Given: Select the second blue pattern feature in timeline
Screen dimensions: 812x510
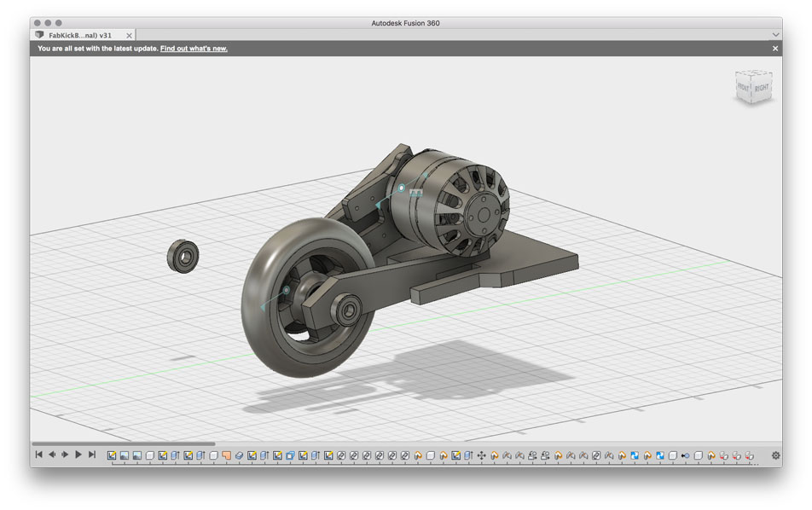Looking at the screenshot, I should point(660,455).
